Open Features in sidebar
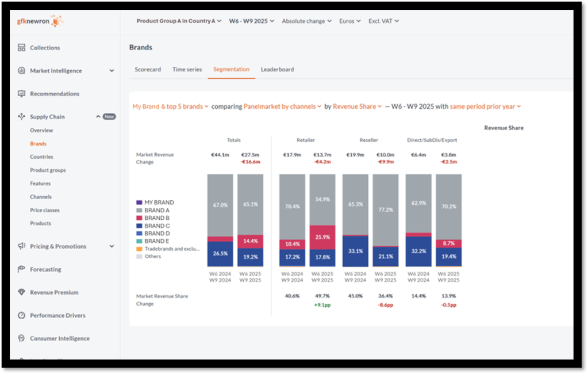 40,183
